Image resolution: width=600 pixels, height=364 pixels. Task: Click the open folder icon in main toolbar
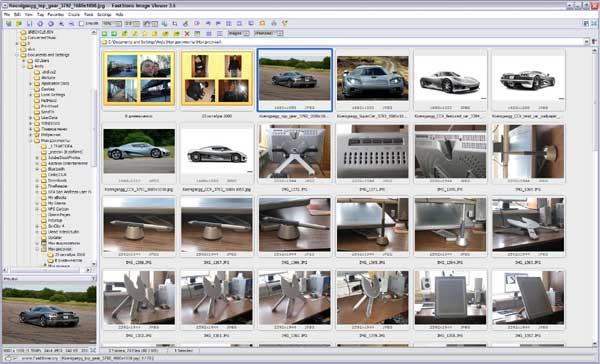coord(18,24)
